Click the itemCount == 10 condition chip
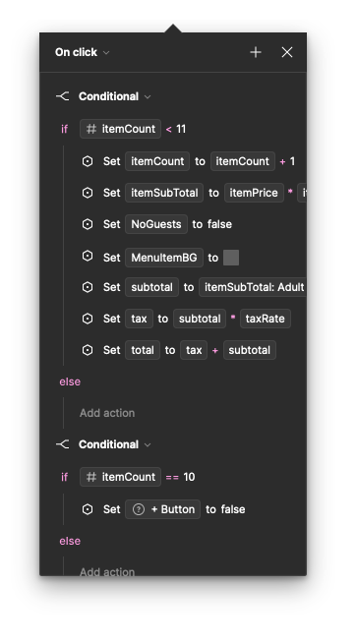 pyautogui.click(x=120, y=477)
